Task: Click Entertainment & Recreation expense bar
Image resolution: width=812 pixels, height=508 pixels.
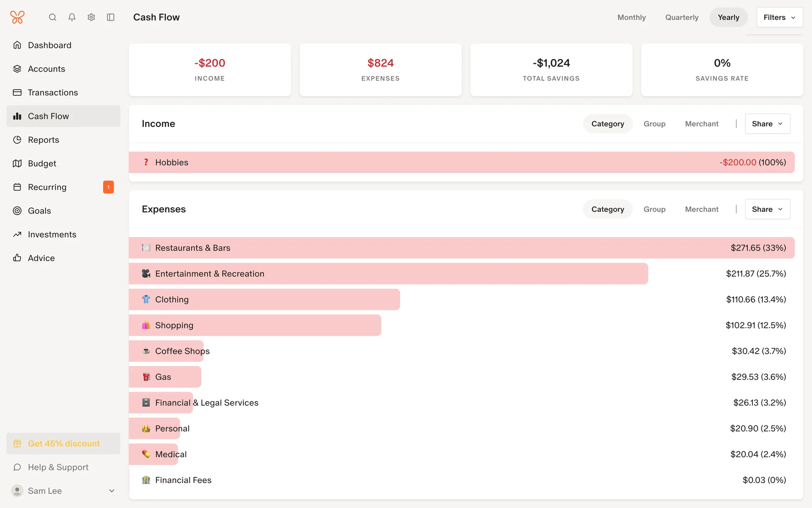Action: (388, 274)
